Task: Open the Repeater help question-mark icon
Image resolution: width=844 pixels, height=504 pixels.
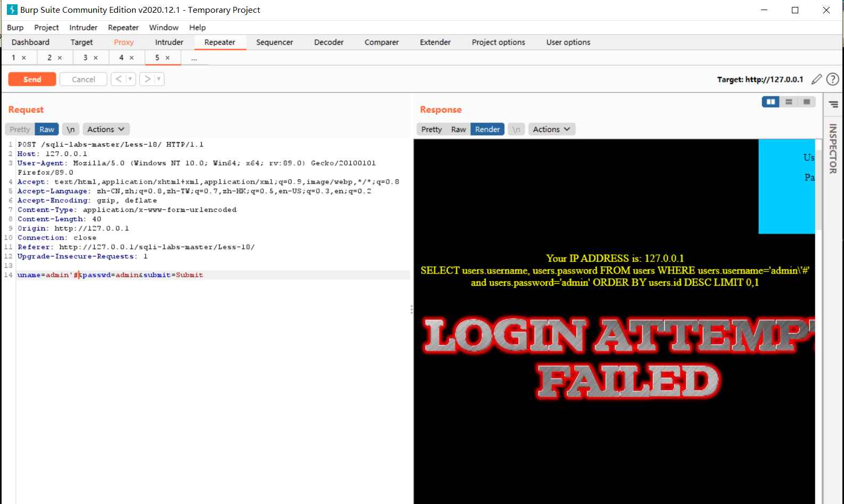Action: tap(833, 79)
